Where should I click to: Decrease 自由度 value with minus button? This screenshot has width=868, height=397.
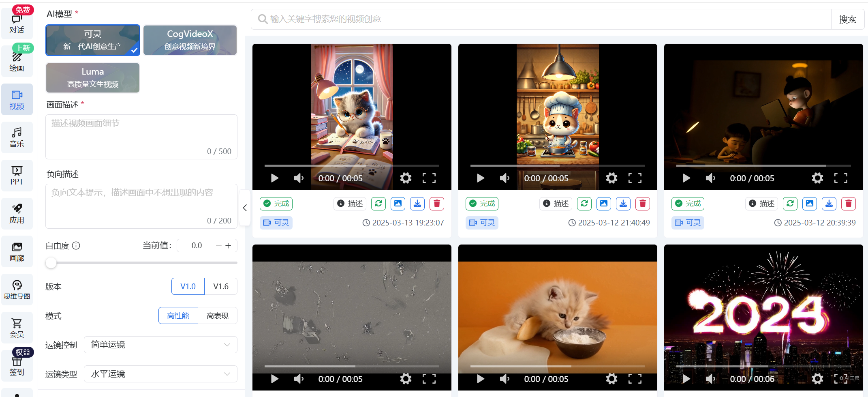[219, 246]
